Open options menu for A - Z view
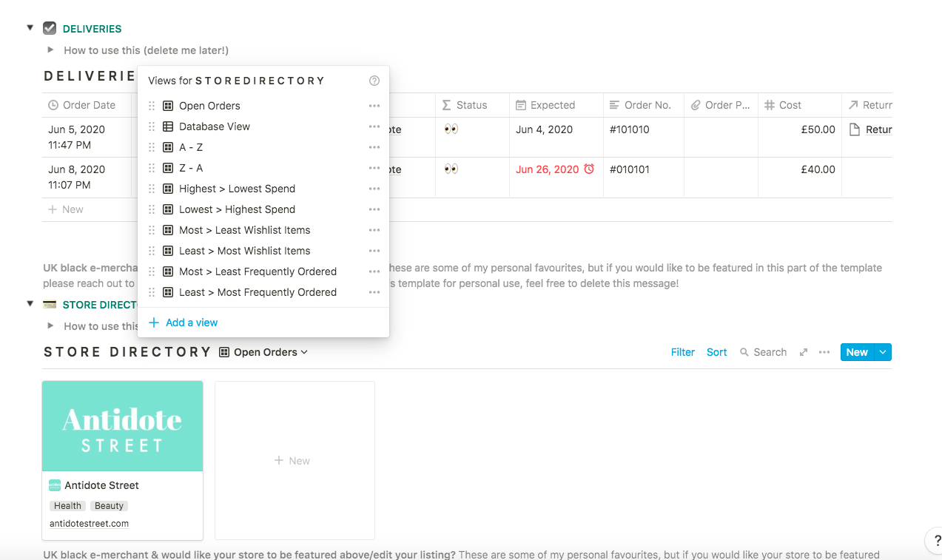This screenshot has width=942, height=560. (374, 147)
